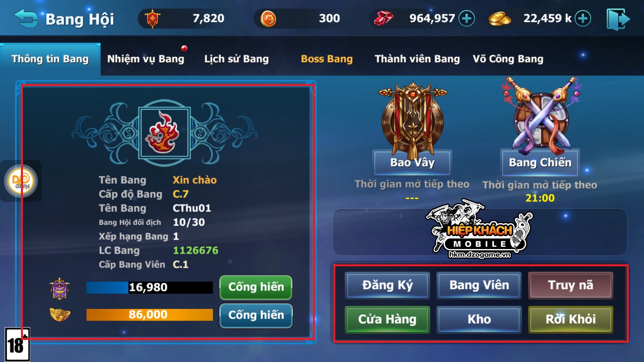Click the plus icon next to gold coins

pyautogui.click(x=583, y=19)
